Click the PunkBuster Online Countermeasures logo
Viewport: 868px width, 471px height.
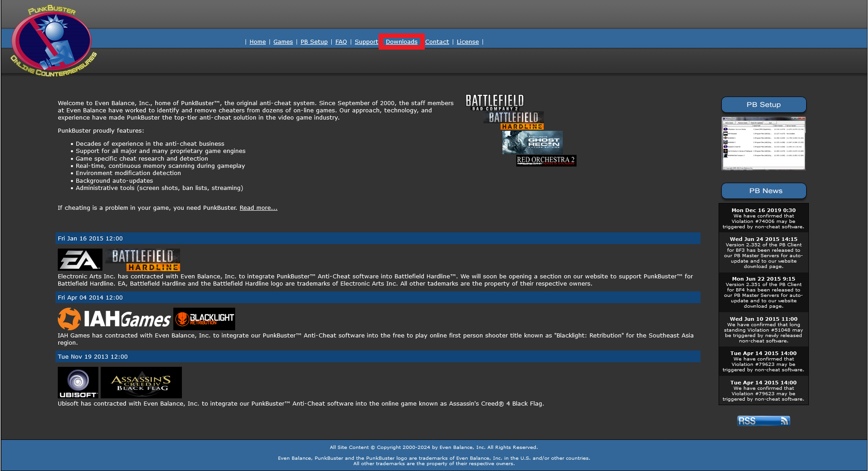[x=53, y=42]
